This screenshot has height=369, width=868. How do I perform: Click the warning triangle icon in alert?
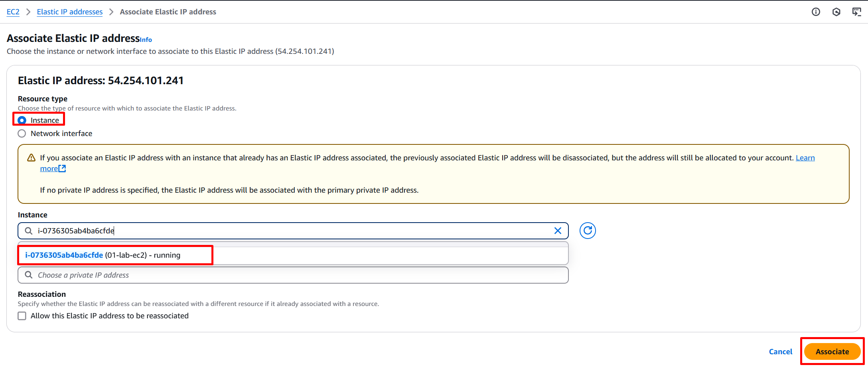point(31,158)
